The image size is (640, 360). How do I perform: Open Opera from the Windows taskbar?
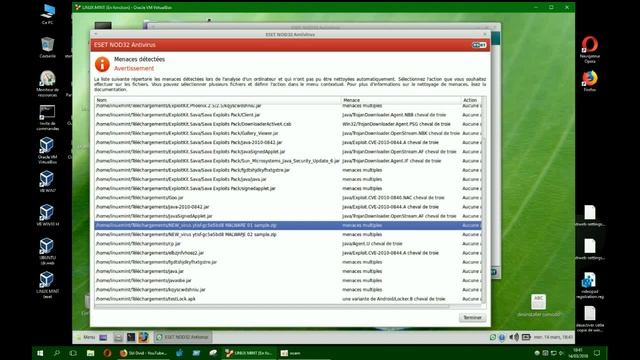[107, 353]
